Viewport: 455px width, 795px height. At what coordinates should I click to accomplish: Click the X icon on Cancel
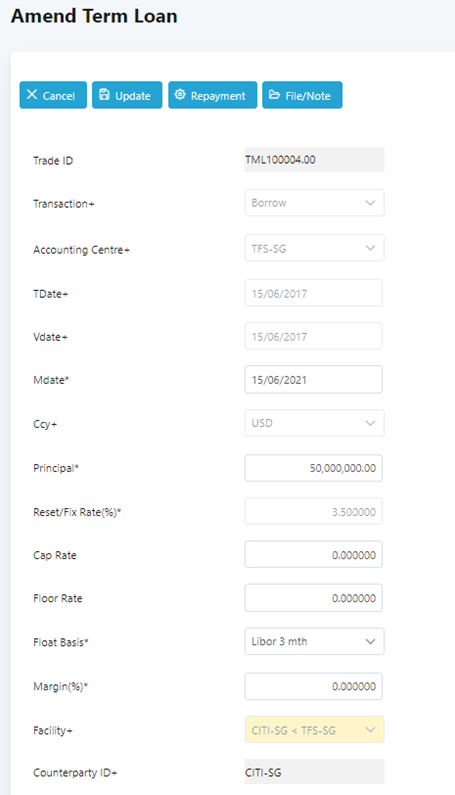pyautogui.click(x=32, y=95)
